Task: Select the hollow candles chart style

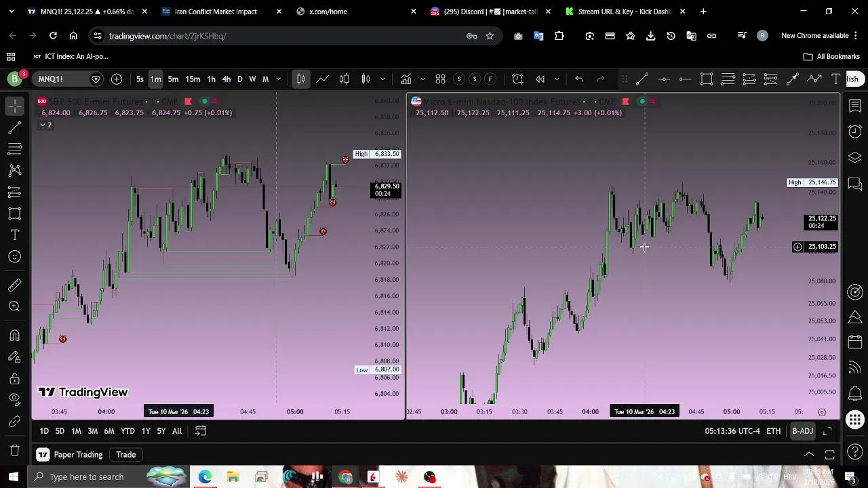Action: coord(344,79)
